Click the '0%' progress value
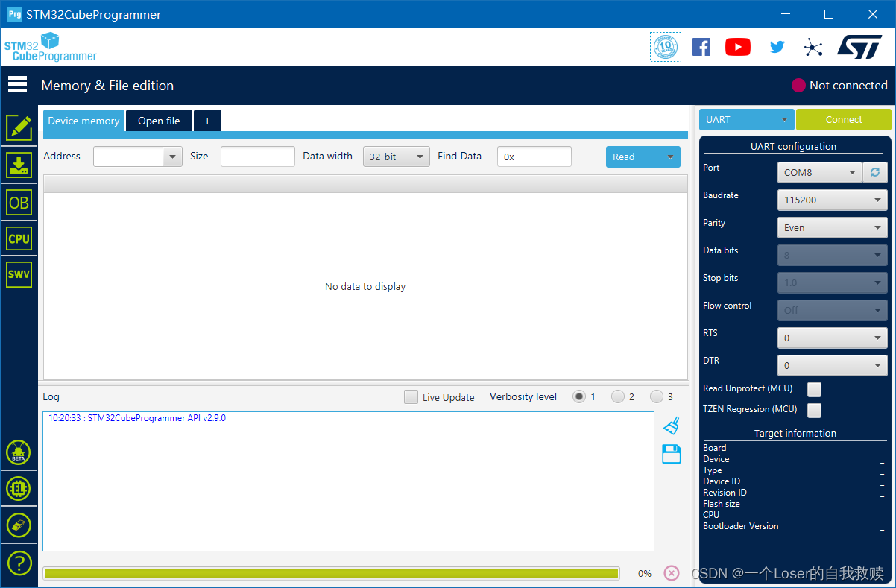Screen dimensions: 896x588 point(645,573)
